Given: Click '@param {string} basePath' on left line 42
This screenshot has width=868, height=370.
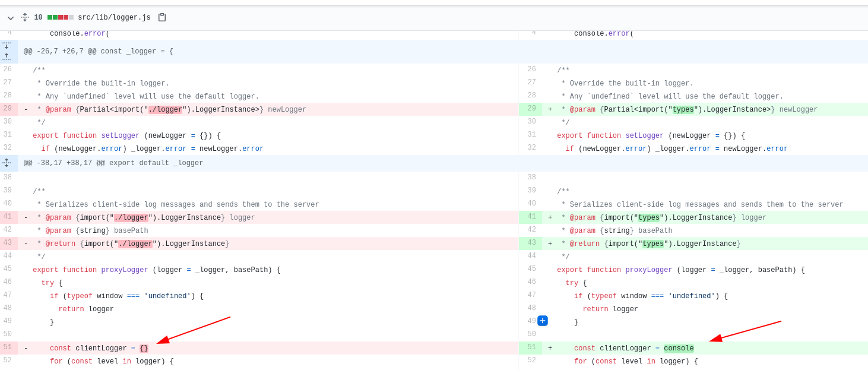Looking at the screenshot, I should coord(97,231).
